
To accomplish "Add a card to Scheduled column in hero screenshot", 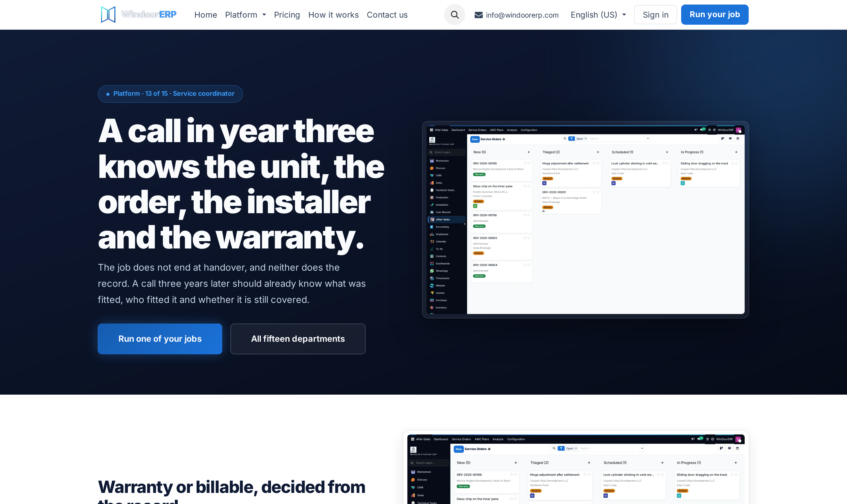I will 667,152.
